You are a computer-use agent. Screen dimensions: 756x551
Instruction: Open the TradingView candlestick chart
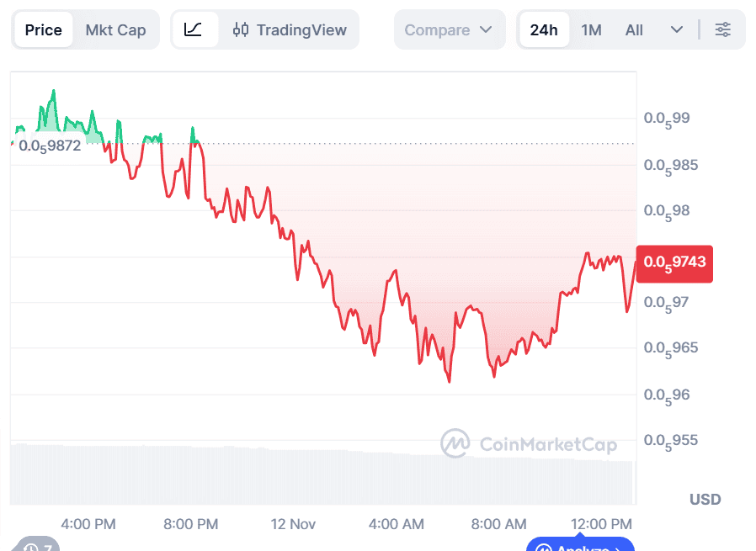290,30
